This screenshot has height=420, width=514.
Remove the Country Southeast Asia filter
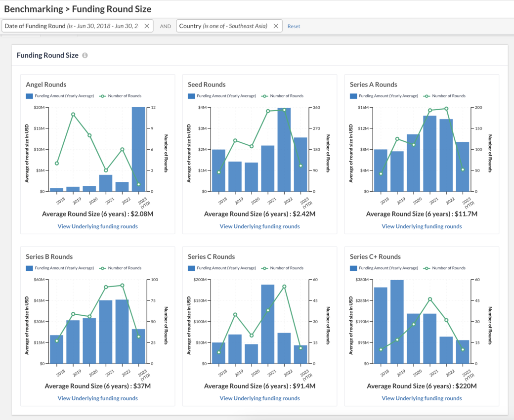(276, 26)
